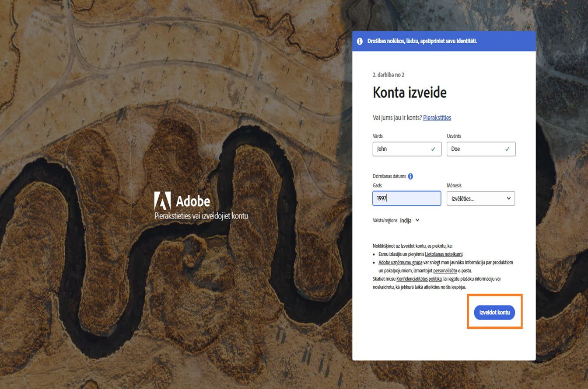
Task: Open the Mēnesis 'Izvēlēties...' dropdown
Action: pyautogui.click(x=480, y=198)
